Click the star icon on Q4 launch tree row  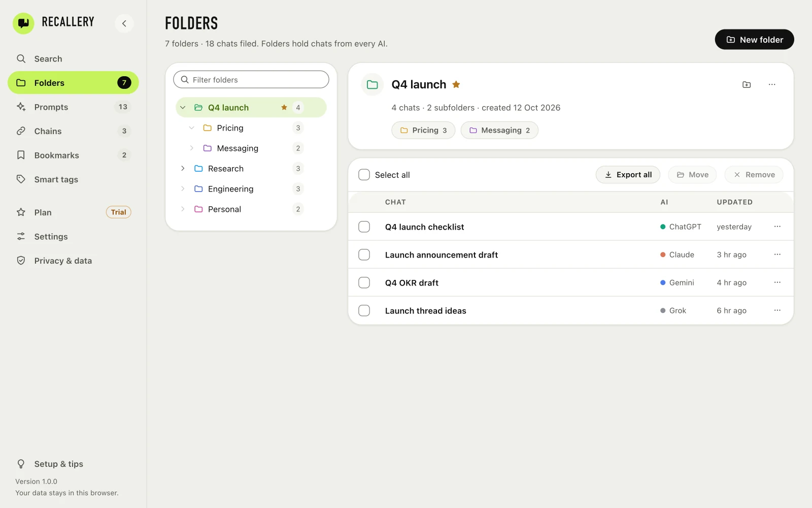(x=284, y=107)
